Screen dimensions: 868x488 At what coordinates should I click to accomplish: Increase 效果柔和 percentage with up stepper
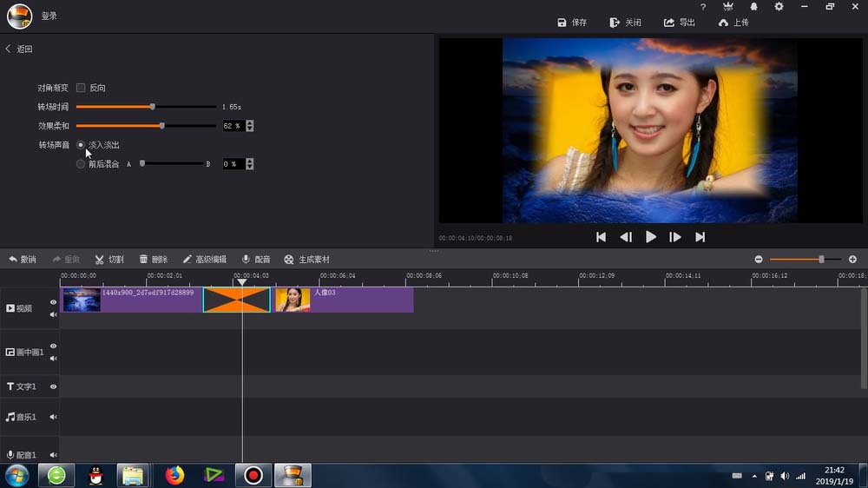coord(250,123)
